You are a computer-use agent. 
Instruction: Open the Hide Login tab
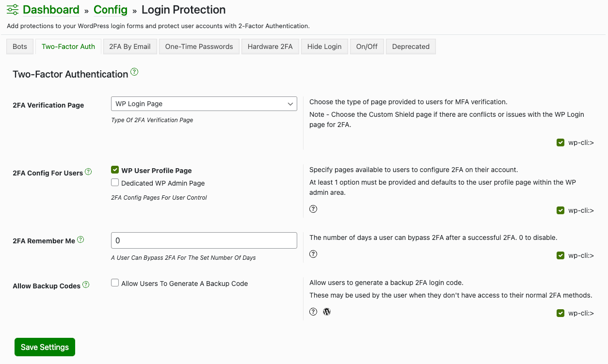tap(324, 47)
